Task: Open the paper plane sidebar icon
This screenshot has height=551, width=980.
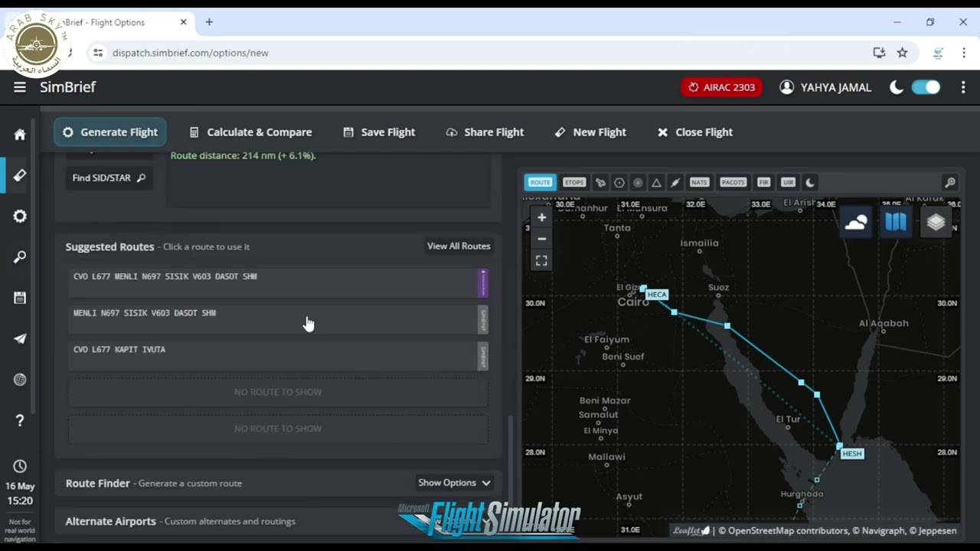Action: [x=20, y=339]
